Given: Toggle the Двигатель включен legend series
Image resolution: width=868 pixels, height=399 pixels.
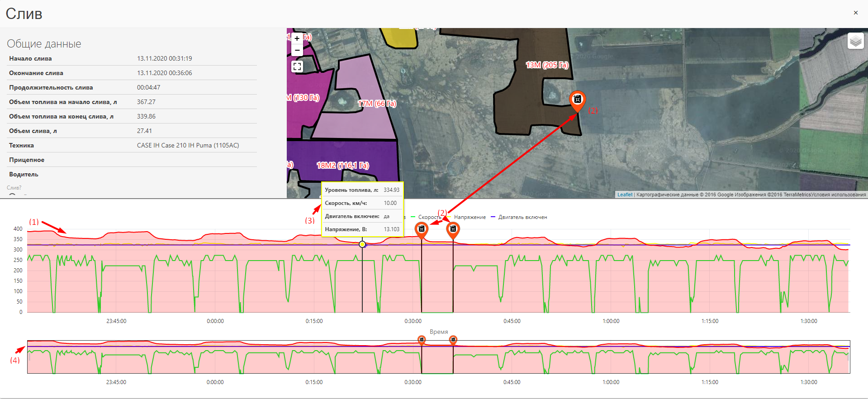Looking at the screenshot, I should point(522,217).
